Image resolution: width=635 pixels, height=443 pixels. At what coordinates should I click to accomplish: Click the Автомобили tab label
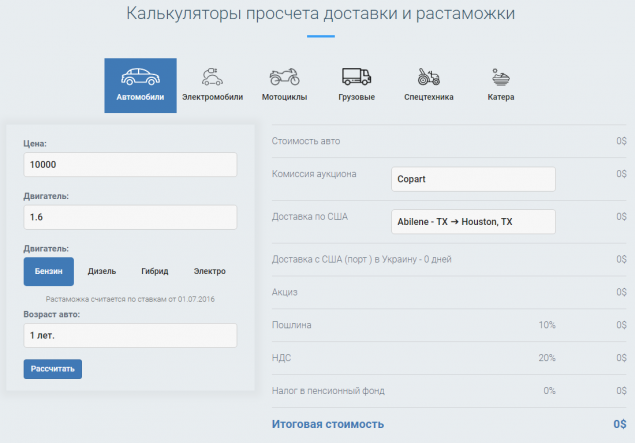pyautogui.click(x=140, y=97)
